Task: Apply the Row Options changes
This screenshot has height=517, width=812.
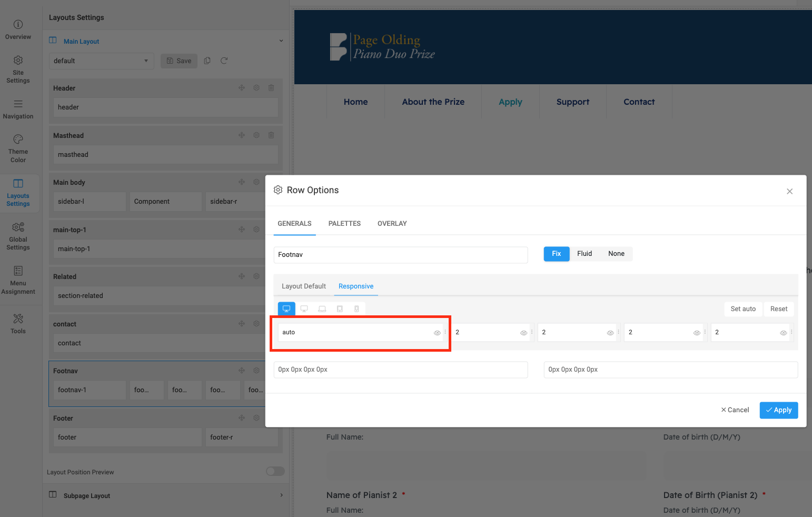Action: click(x=779, y=410)
